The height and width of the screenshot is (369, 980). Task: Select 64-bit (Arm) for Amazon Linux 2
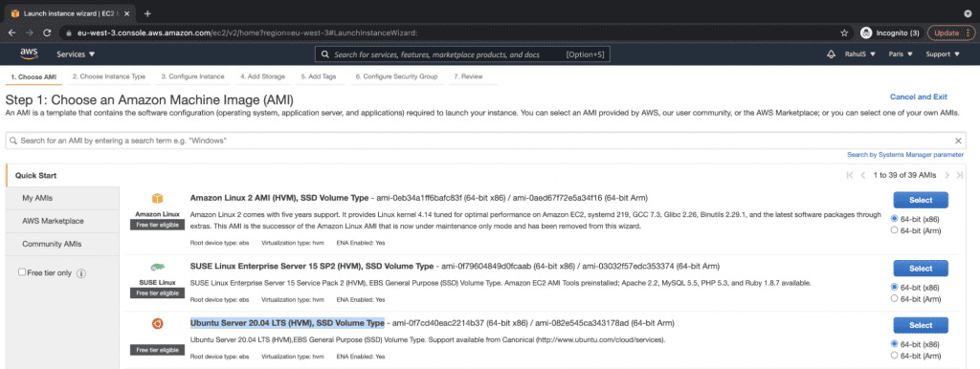point(895,230)
